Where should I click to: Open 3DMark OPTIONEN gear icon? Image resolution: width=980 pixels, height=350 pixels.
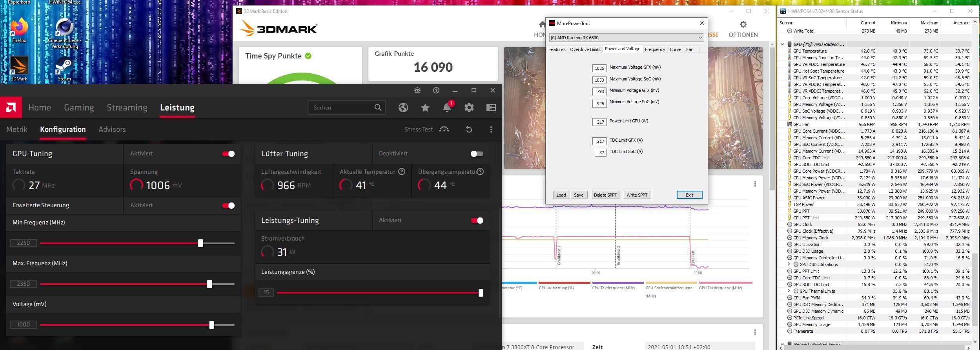(743, 24)
